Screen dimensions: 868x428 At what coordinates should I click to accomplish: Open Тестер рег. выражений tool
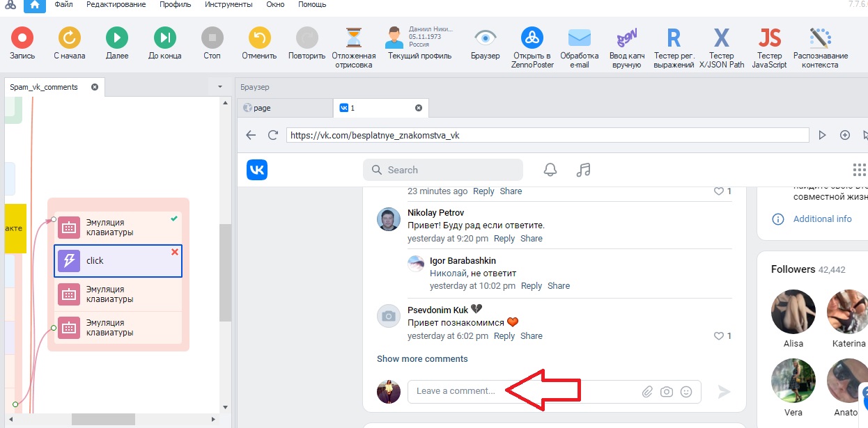pos(674,47)
